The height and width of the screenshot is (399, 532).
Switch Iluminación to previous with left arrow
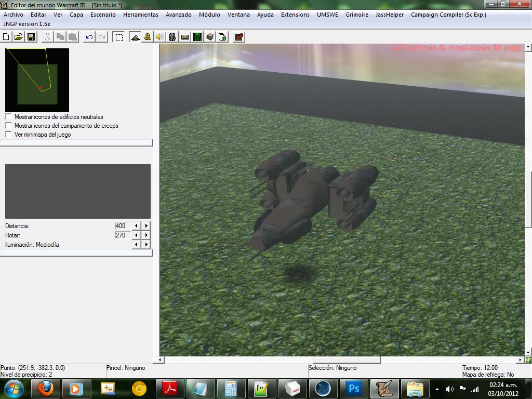pos(137,244)
